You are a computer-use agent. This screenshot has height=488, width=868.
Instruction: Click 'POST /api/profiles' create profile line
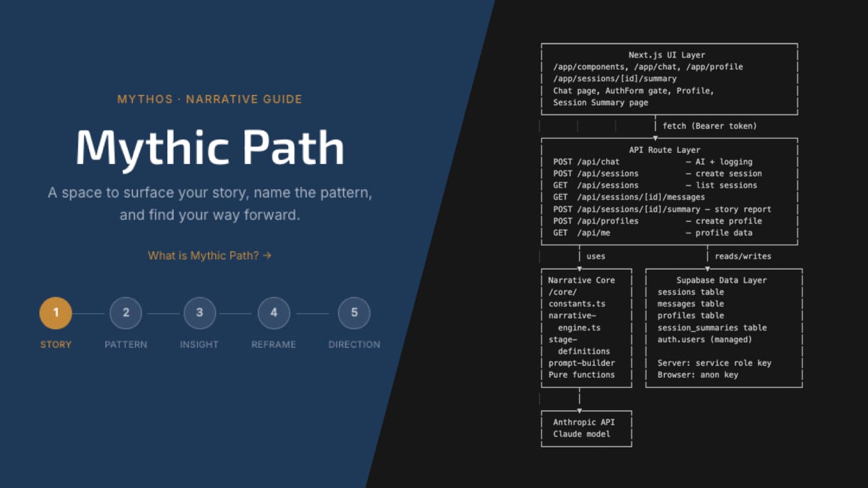[x=657, y=221]
